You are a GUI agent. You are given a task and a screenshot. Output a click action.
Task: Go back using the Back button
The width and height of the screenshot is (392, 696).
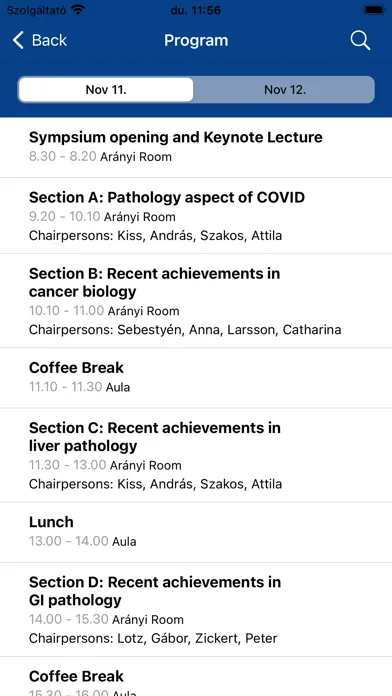click(x=40, y=40)
